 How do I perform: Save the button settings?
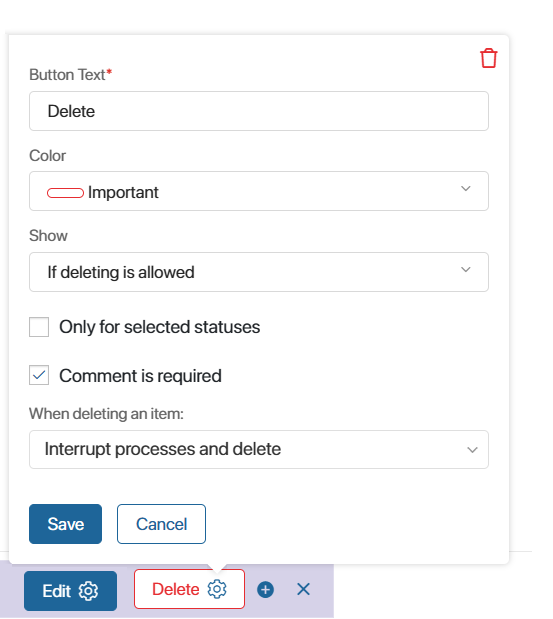coord(66,524)
